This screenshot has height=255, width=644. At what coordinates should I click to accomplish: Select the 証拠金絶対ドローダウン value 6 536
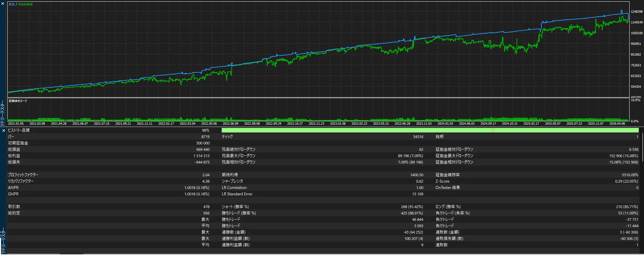(634, 149)
